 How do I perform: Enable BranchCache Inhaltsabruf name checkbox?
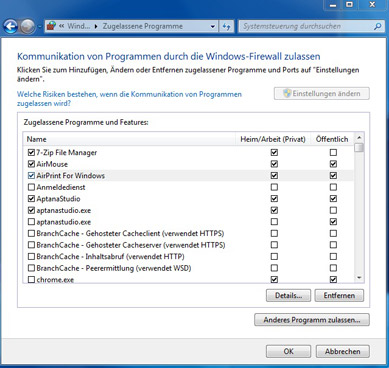coord(31,257)
